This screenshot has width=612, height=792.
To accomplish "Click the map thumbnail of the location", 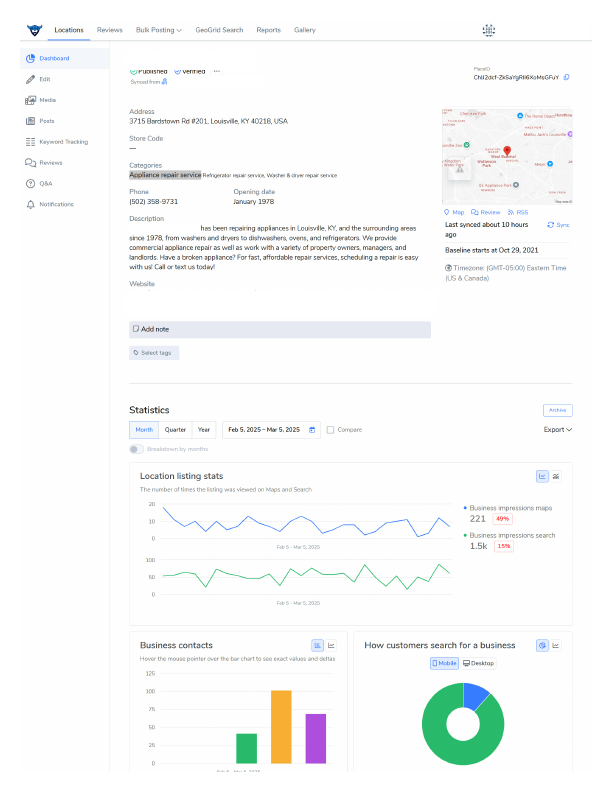I will [507, 156].
